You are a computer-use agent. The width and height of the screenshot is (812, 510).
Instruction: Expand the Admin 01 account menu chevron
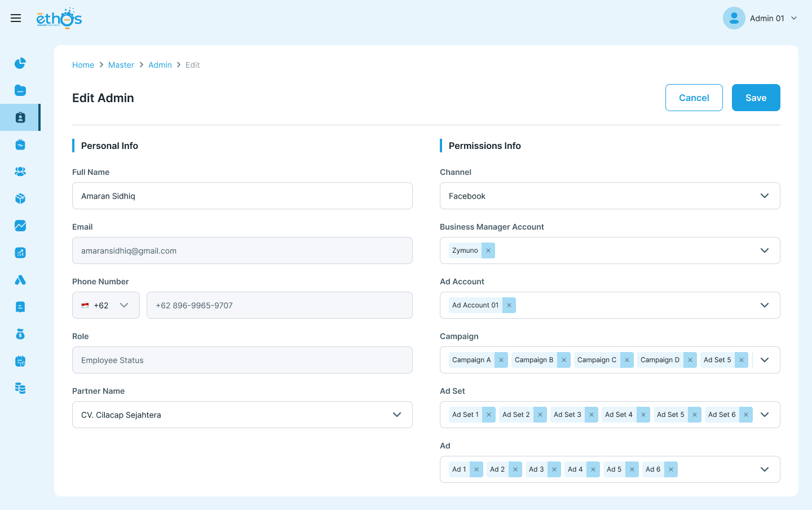click(x=794, y=18)
